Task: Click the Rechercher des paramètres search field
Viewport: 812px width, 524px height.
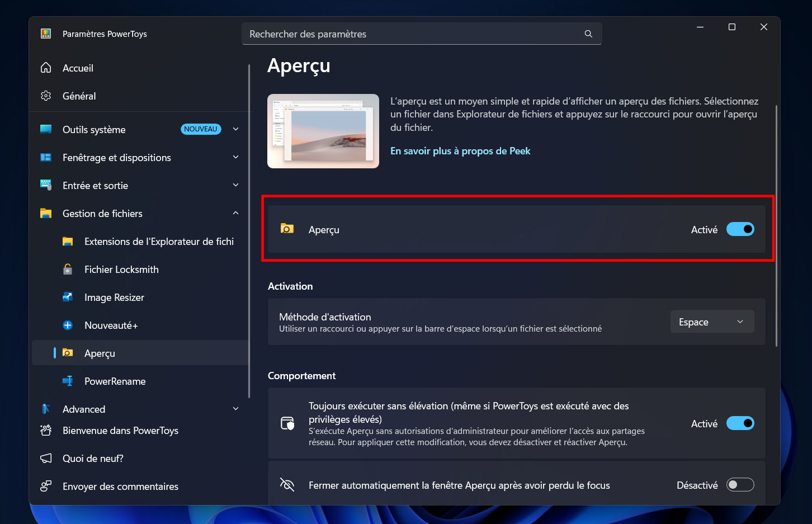Action: click(x=422, y=34)
